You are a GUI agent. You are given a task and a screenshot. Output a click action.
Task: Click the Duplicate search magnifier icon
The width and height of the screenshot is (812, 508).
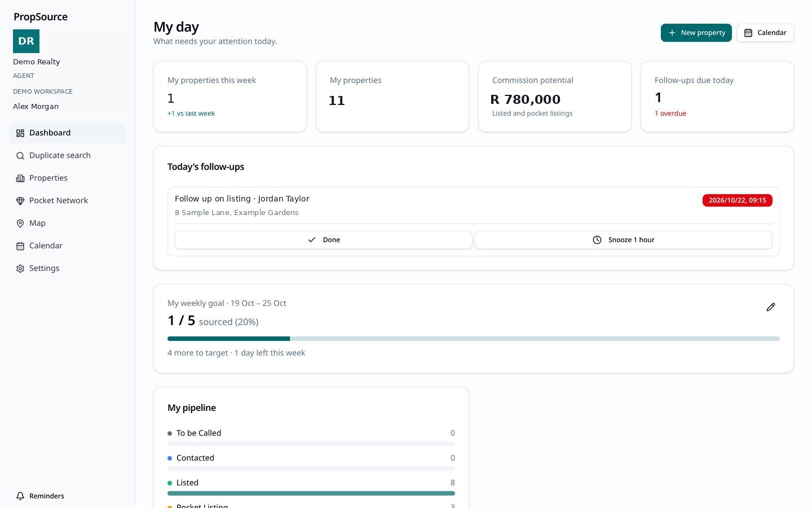[x=20, y=156]
